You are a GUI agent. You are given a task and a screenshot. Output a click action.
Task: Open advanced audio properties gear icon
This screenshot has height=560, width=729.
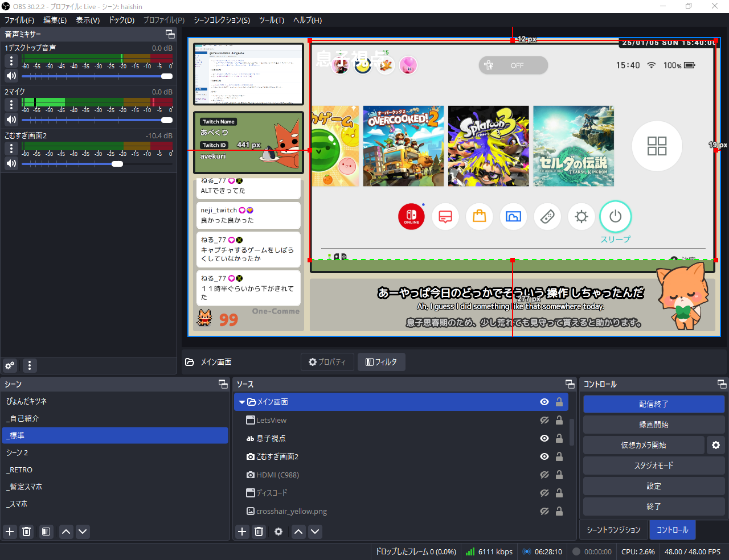(x=10, y=365)
